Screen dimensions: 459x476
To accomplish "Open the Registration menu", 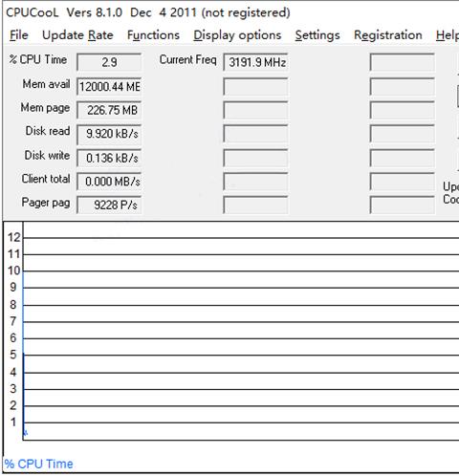I will coord(388,35).
